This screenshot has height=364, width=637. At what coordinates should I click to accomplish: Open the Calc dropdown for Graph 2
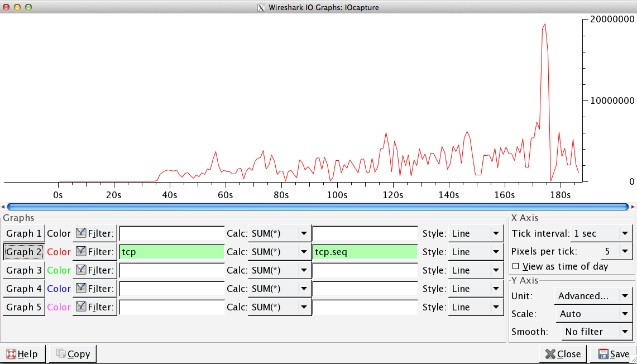pyautogui.click(x=279, y=252)
